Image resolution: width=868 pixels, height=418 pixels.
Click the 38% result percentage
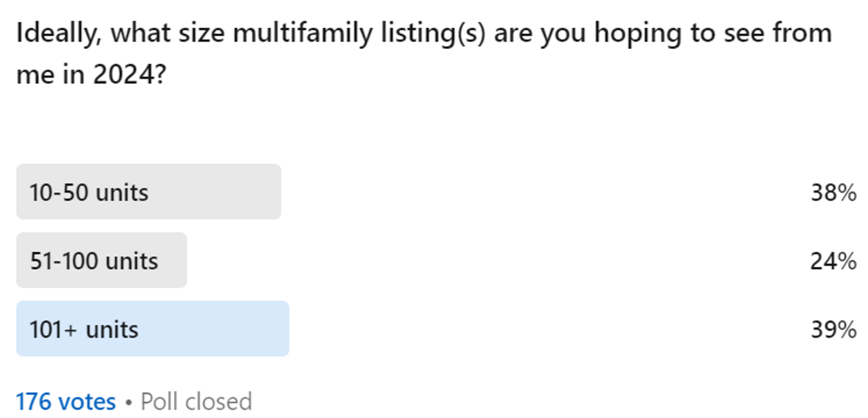tap(833, 193)
